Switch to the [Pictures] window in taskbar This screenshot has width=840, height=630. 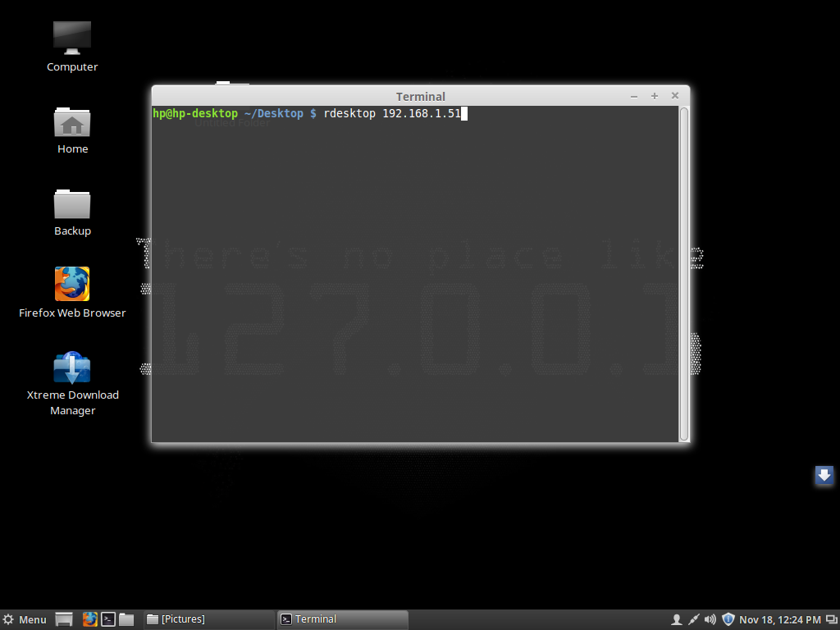208,619
